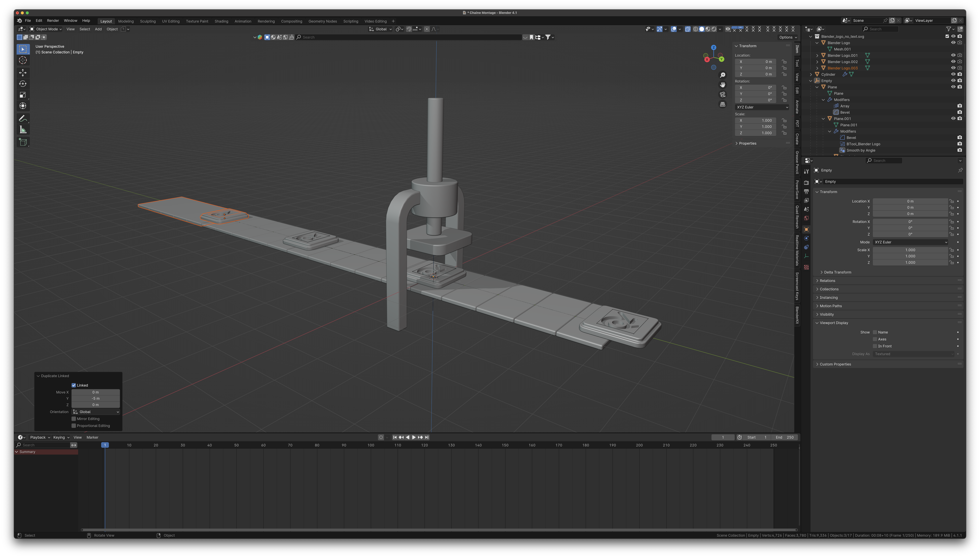Switch to the Shading workspace tab
The height and width of the screenshot is (557, 980).
point(221,21)
